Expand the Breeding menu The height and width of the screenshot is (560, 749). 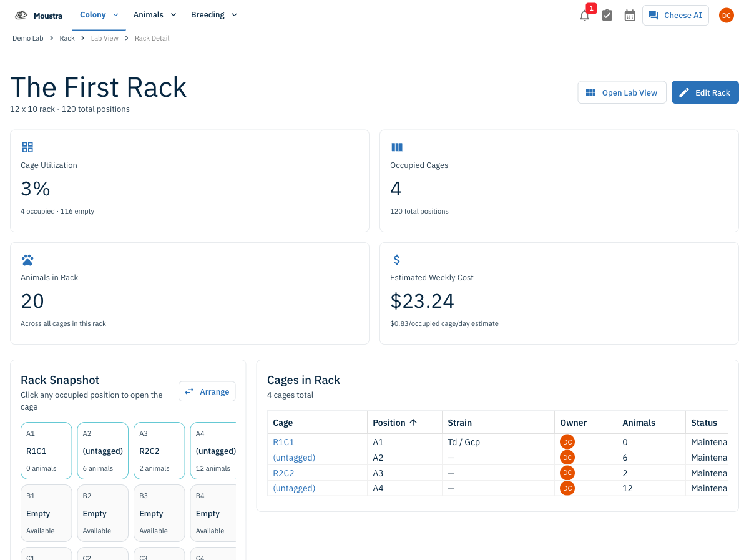tap(214, 15)
